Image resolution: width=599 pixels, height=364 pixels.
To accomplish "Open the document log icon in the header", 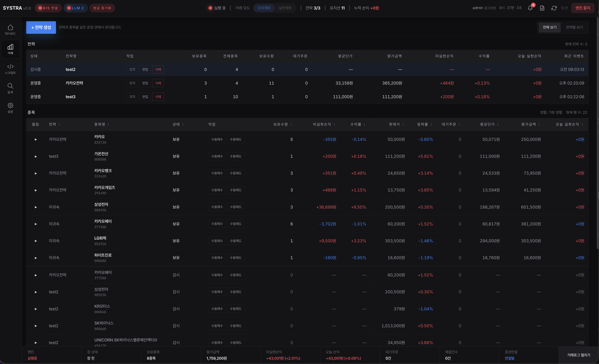I will pyautogui.click(x=542, y=8).
